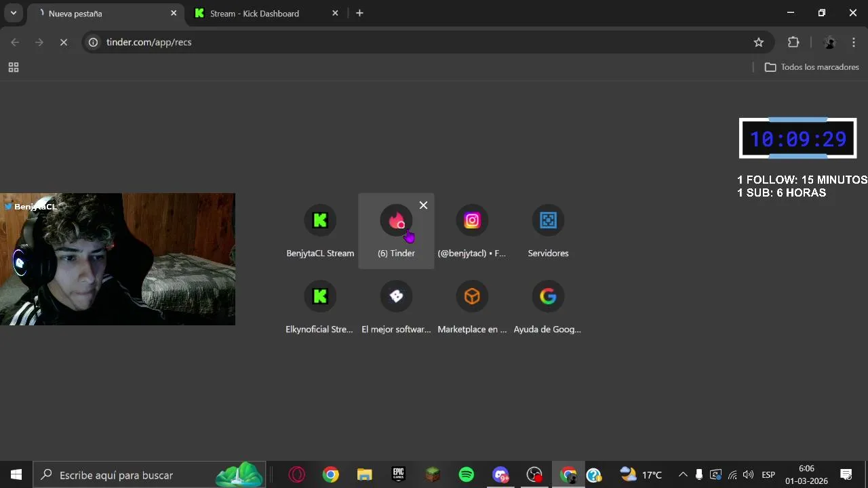
Task: Close the Nueva pestaña tab
Action: click(x=174, y=13)
